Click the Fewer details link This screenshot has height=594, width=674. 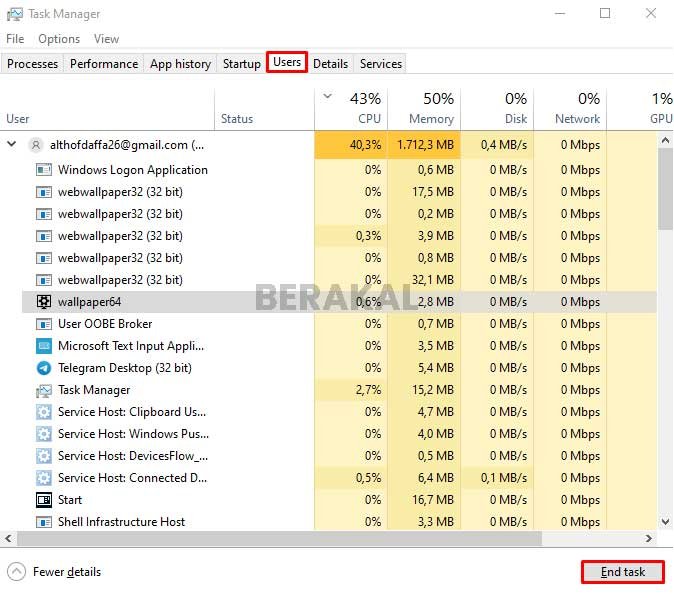point(67,572)
